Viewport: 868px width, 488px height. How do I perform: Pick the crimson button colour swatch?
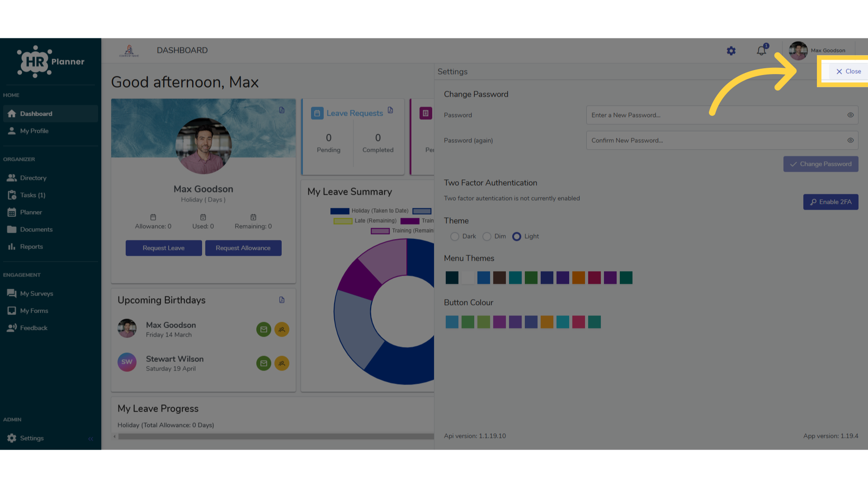pos(579,322)
